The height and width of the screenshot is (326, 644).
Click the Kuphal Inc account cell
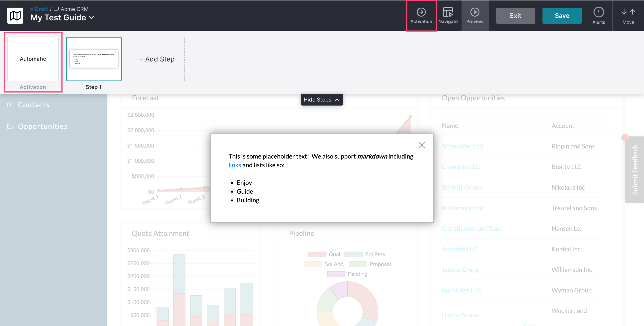(x=566, y=249)
